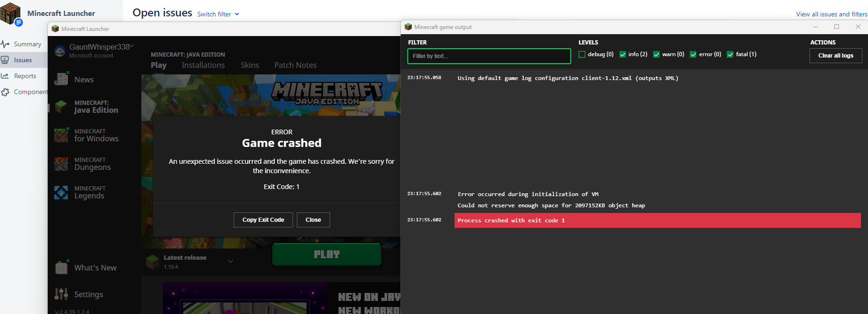868x314 pixels.
Task: Click the green PLAY button
Action: [x=327, y=255]
